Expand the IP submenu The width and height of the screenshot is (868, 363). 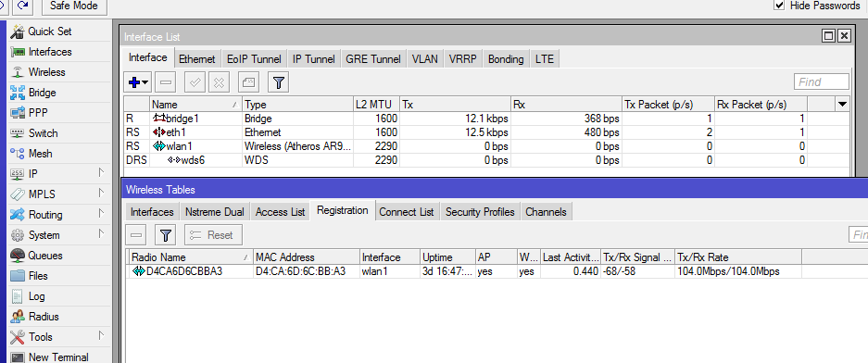coord(101,173)
